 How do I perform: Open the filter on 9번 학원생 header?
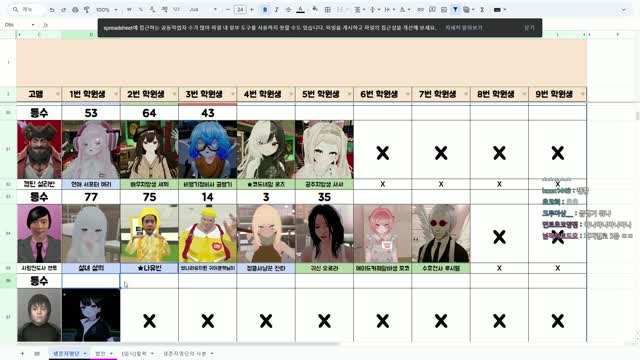tap(582, 94)
